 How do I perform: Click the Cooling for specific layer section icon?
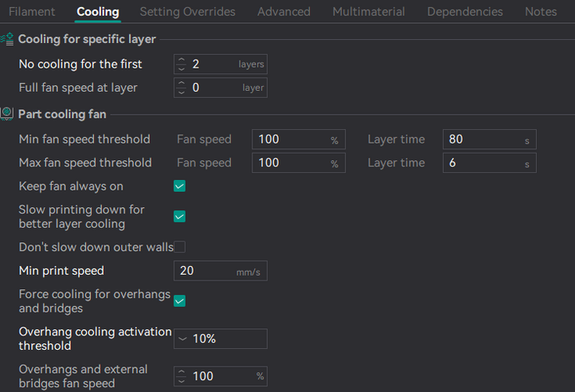click(7, 39)
